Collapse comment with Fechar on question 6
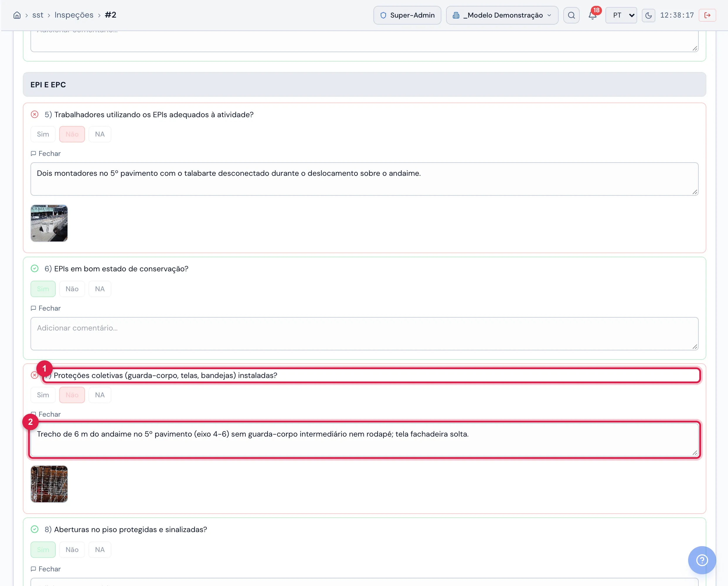Viewport: 728px width, 586px height. pos(46,308)
